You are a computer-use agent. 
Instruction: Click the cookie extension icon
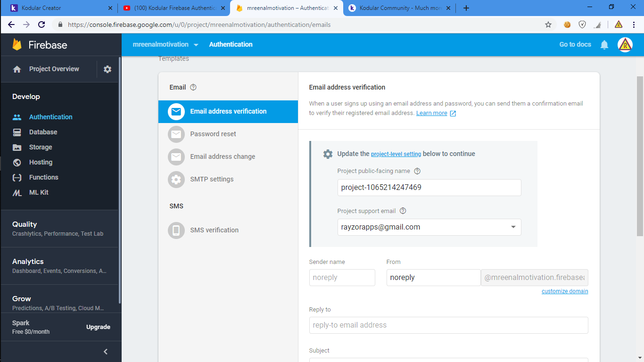(567, 25)
